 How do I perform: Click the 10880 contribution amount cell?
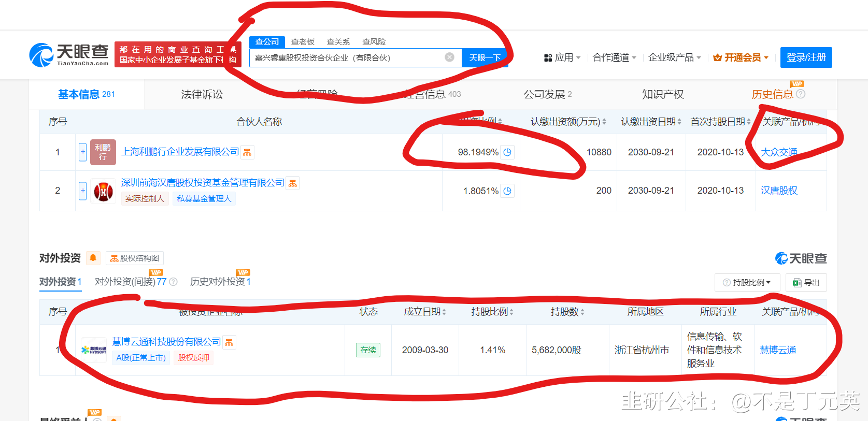point(568,152)
